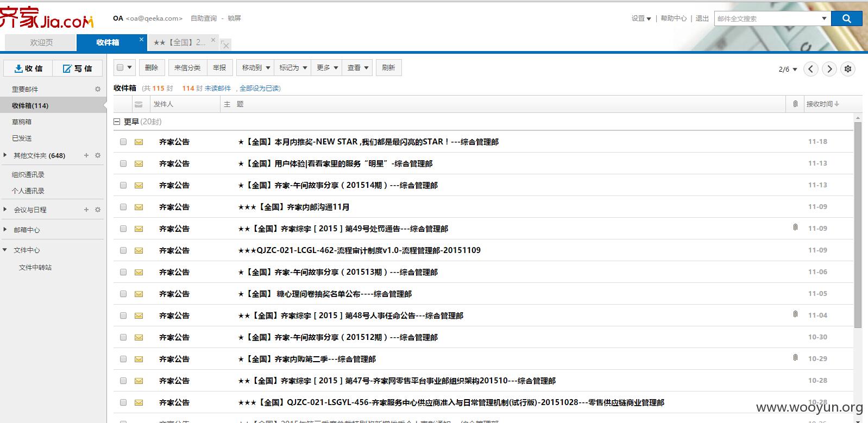Switch to the 欢迎页 tab
The width and height of the screenshot is (868, 423).
[41, 42]
